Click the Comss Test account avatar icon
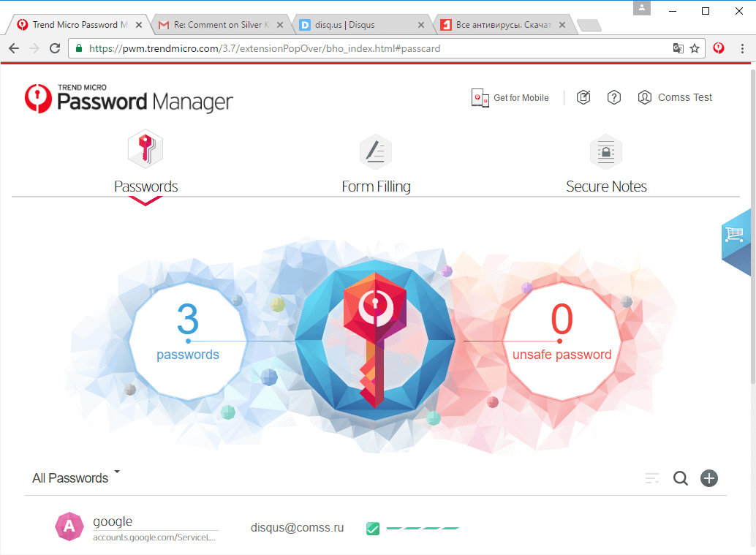This screenshot has width=756, height=555. click(x=645, y=97)
